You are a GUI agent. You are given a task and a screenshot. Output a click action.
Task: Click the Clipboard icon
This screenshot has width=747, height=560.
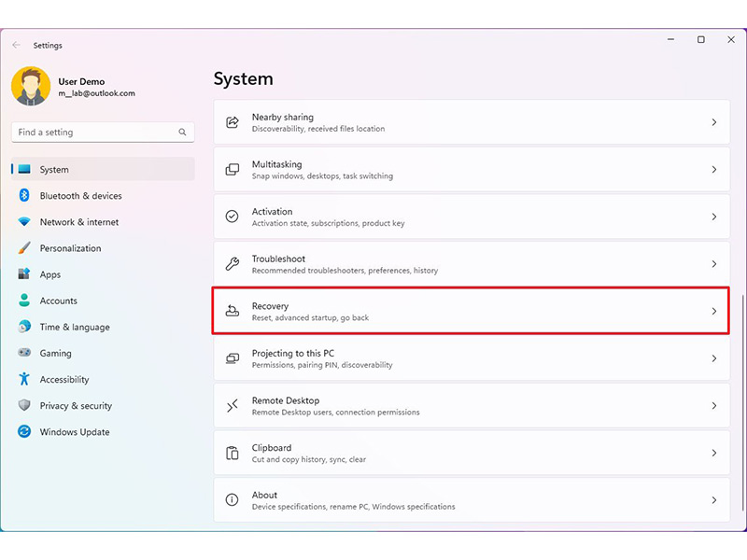pos(232,453)
